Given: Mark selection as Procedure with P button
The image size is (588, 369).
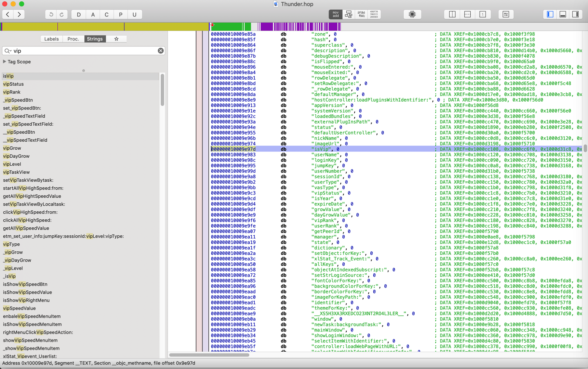Looking at the screenshot, I should [121, 14].
